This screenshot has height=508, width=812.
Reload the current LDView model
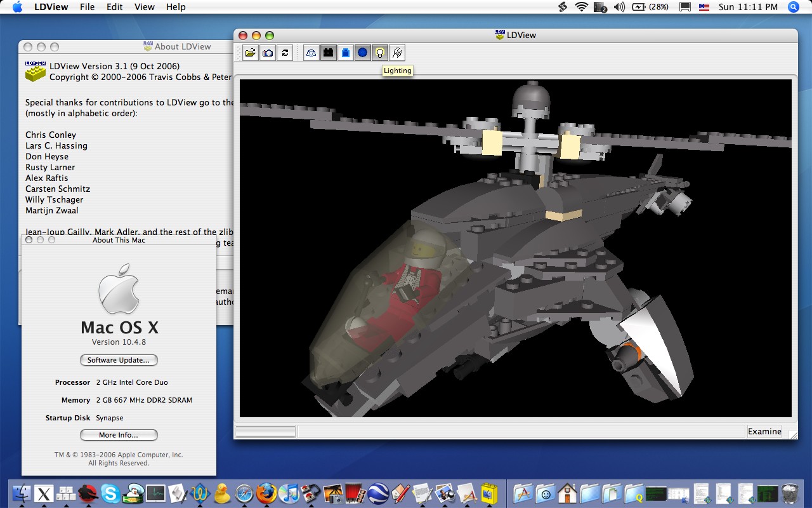tap(284, 53)
